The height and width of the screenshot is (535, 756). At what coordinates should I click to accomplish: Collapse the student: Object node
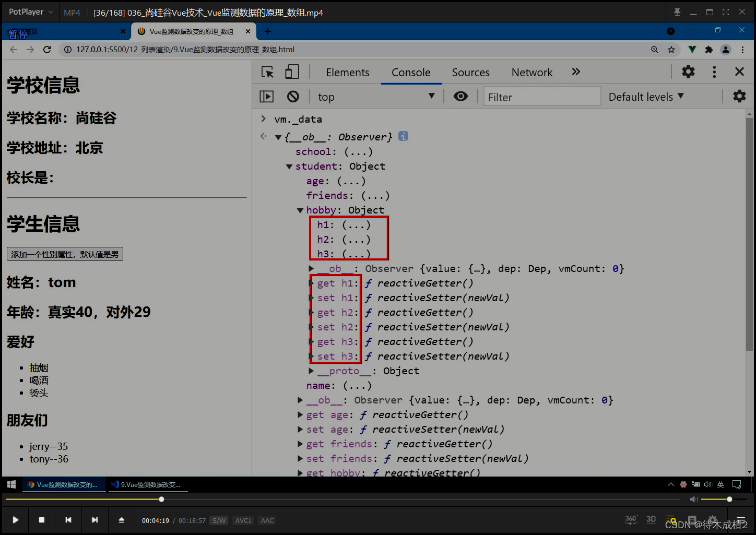click(x=289, y=167)
